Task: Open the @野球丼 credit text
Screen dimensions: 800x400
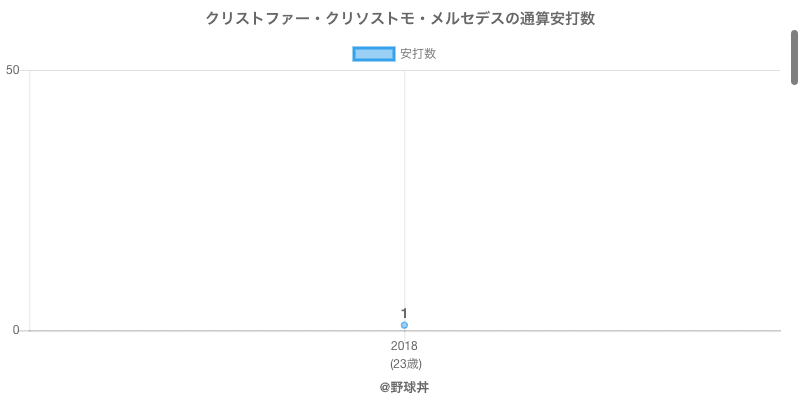Action: [404, 386]
